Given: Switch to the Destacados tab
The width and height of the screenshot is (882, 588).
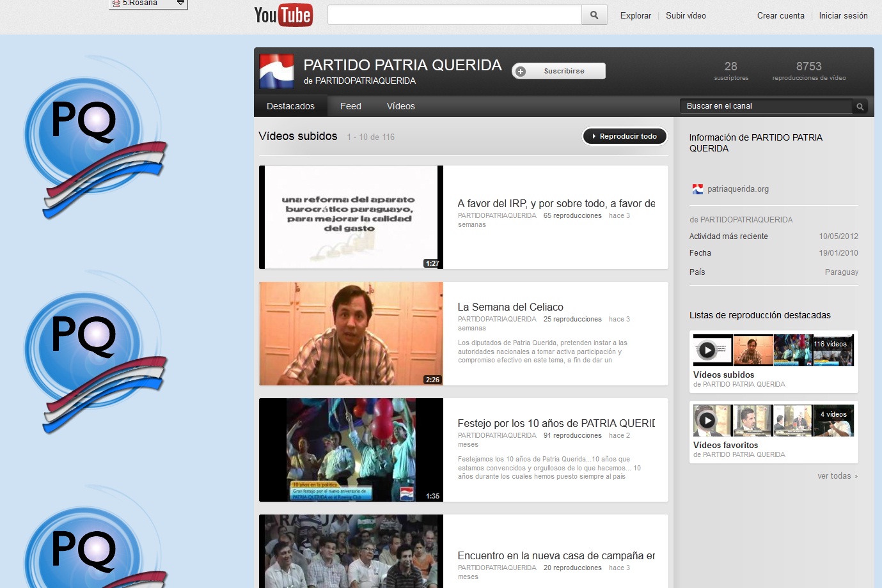Looking at the screenshot, I should coord(290,106).
